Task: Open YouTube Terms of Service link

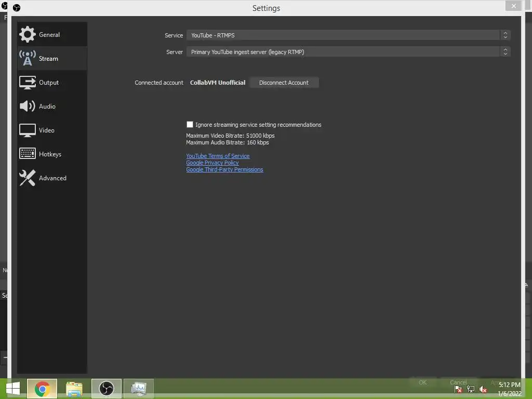Action: (x=218, y=156)
